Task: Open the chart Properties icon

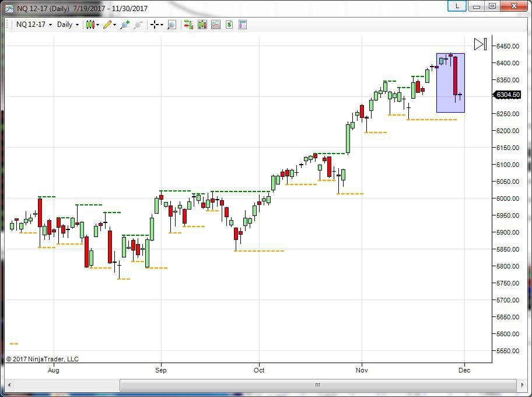Action: tap(243, 25)
